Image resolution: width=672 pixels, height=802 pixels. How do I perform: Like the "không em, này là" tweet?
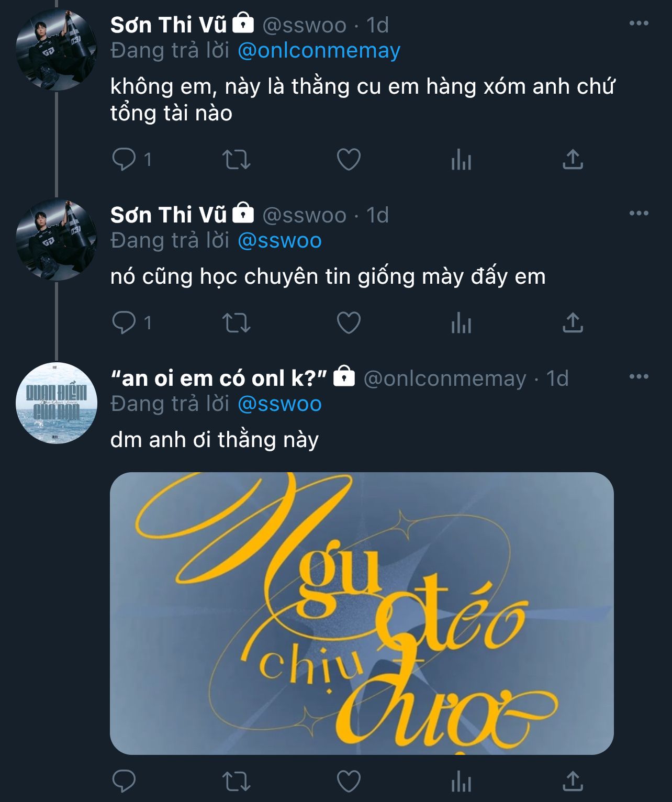[349, 159]
